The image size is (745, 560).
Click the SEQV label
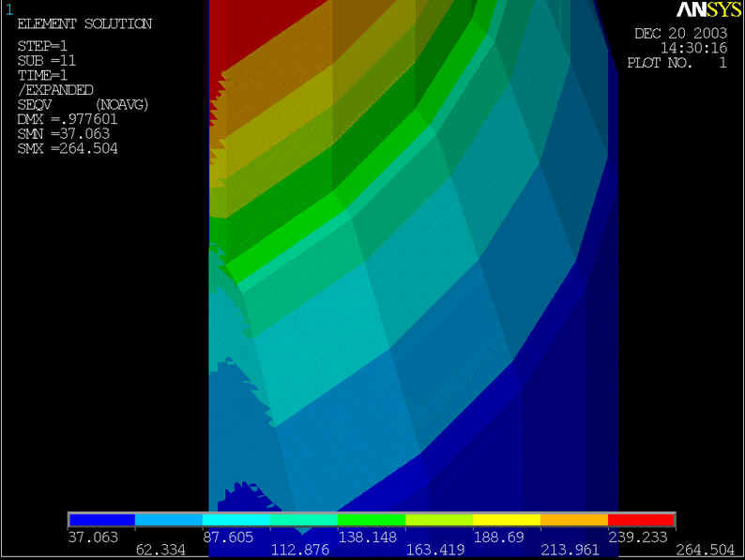click(34, 104)
